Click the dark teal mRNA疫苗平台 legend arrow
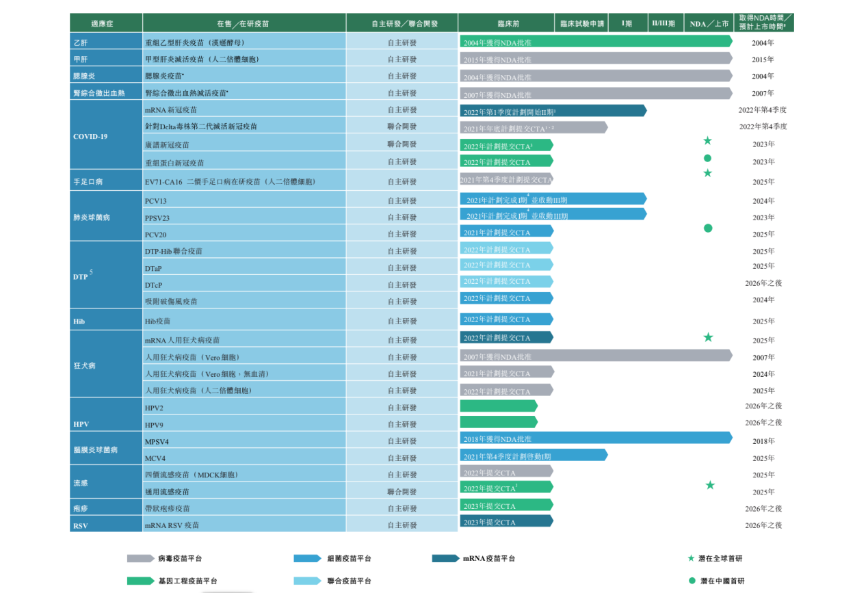 click(445, 559)
